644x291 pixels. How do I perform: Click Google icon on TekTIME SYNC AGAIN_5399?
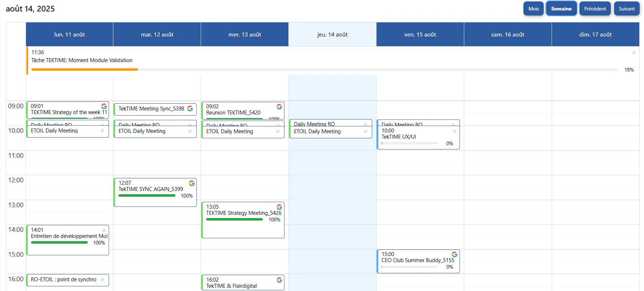(192, 183)
